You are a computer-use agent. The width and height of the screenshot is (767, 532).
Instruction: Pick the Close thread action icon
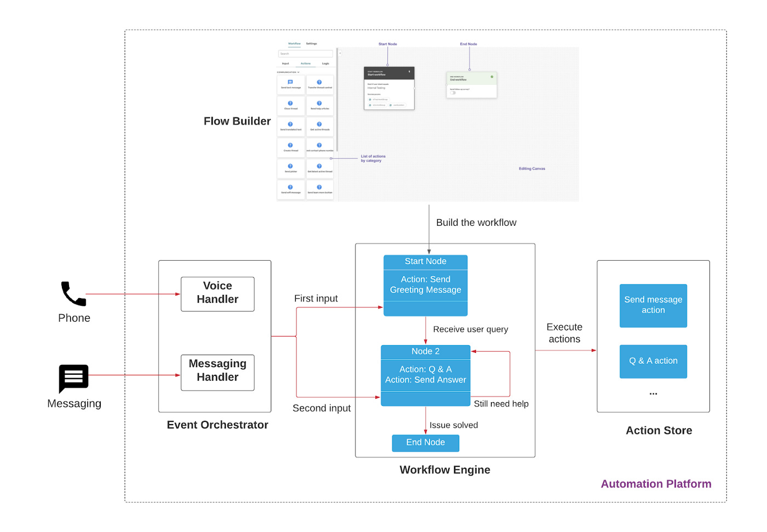click(290, 103)
